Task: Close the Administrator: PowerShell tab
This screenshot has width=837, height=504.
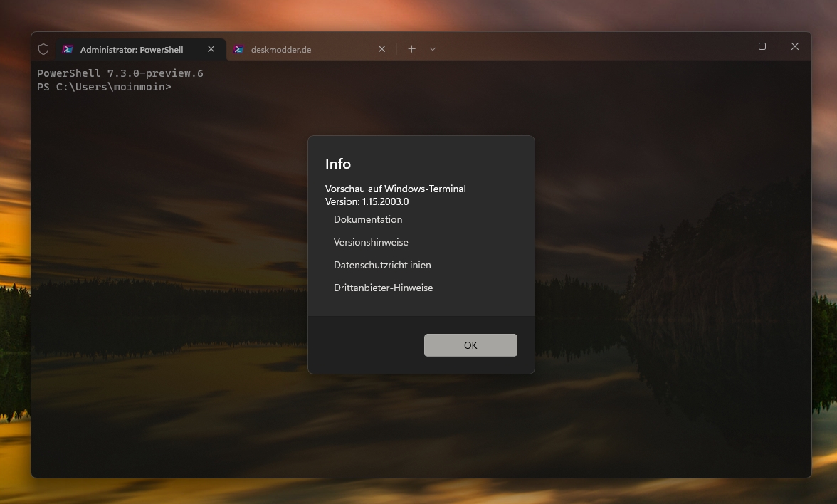Action: coord(211,49)
